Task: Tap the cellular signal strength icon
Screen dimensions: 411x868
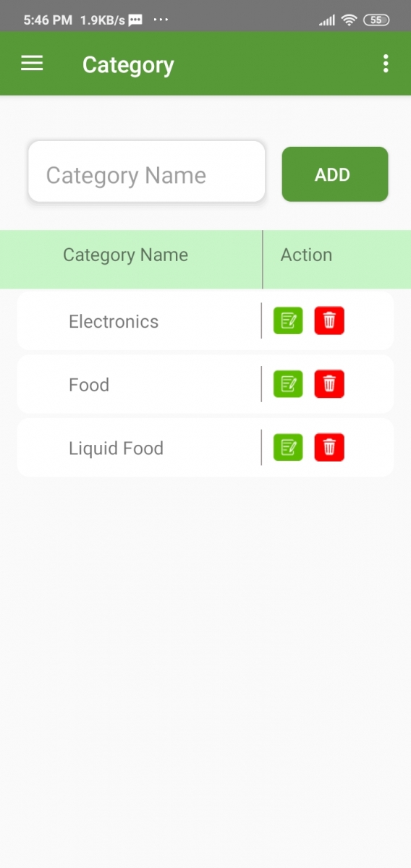Action: coord(327,20)
